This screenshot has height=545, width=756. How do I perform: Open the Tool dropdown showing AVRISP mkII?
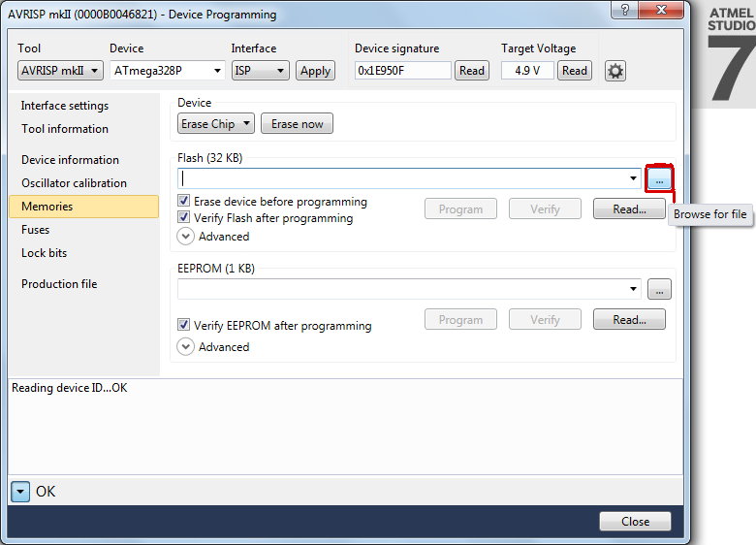click(x=60, y=71)
